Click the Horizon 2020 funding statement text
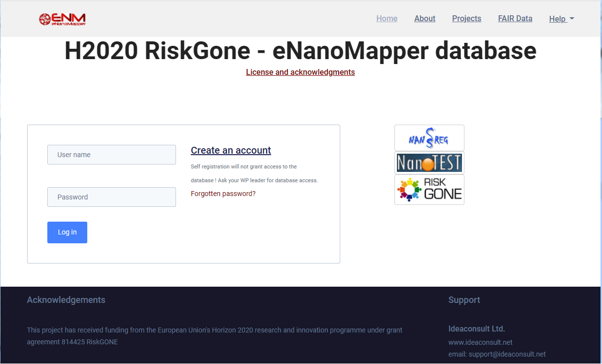This screenshot has width=602, height=364. [214, 336]
